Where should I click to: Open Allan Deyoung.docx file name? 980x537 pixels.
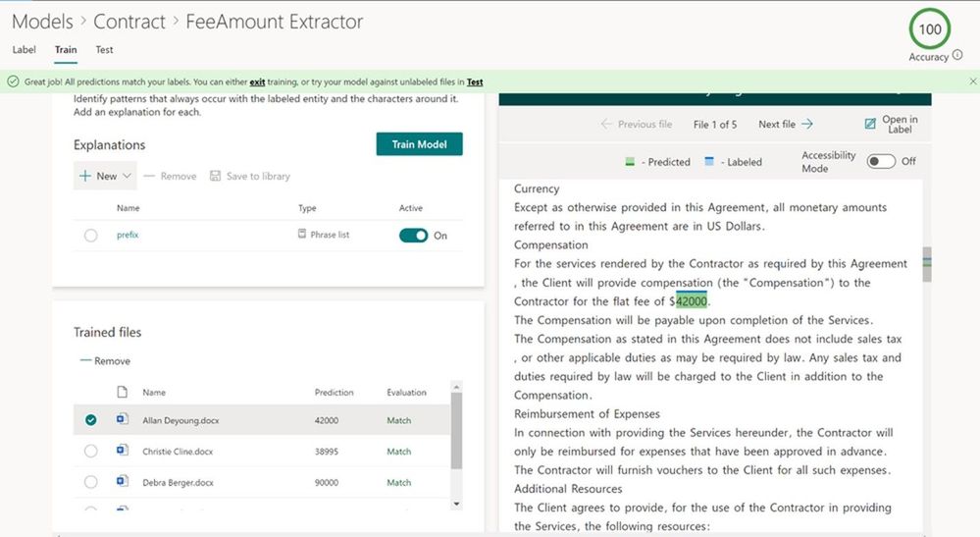[181, 420]
